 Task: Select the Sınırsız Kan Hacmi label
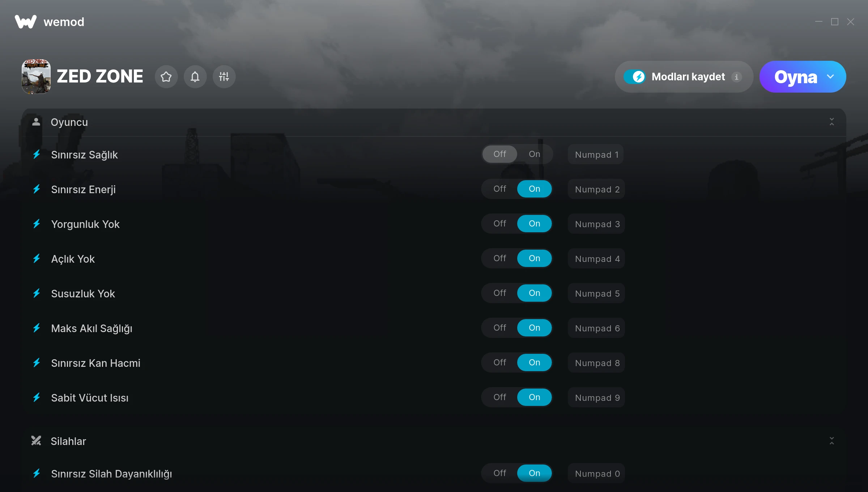(x=95, y=363)
